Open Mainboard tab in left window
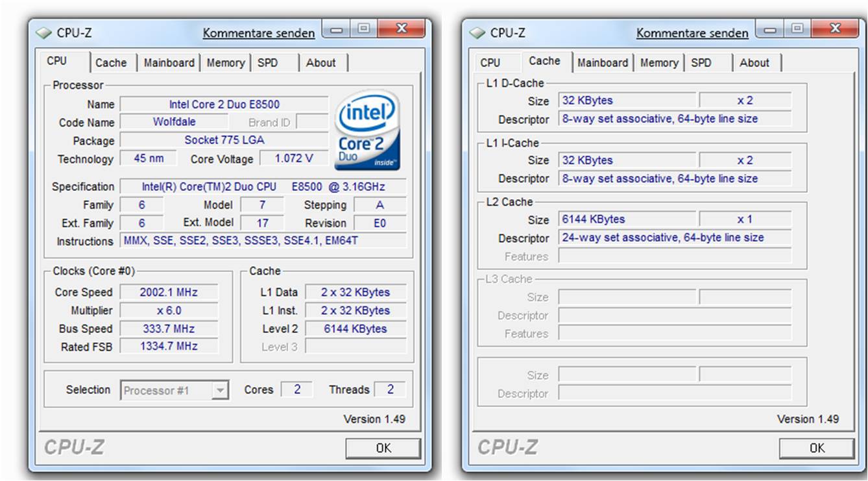Viewport: 868px width, 481px height. tap(169, 63)
